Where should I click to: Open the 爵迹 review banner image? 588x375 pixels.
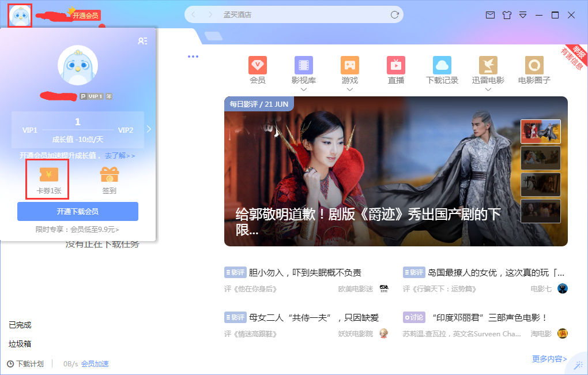(x=396, y=171)
